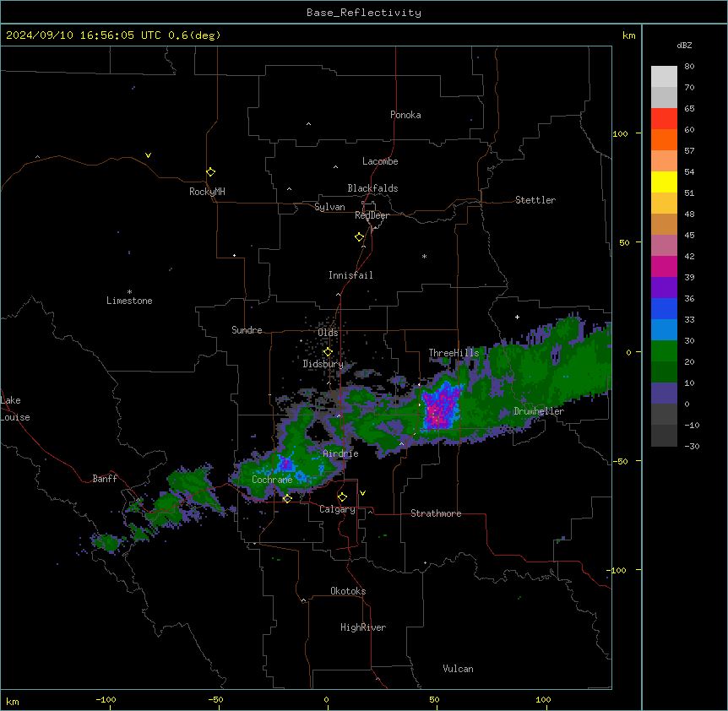This screenshot has width=728, height=711.
Task: Click the RedDeer city label
Action: (372, 215)
